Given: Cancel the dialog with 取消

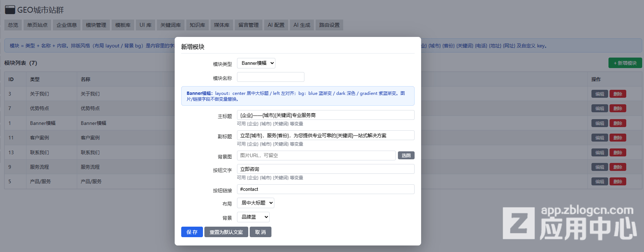Looking at the screenshot, I should (x=261, y=232).
